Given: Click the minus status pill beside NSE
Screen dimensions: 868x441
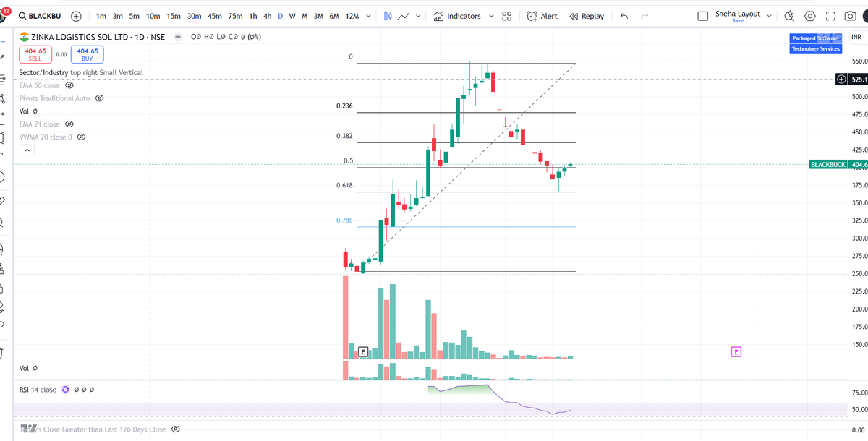Looking at the screenshot, I should pos(178,36).
